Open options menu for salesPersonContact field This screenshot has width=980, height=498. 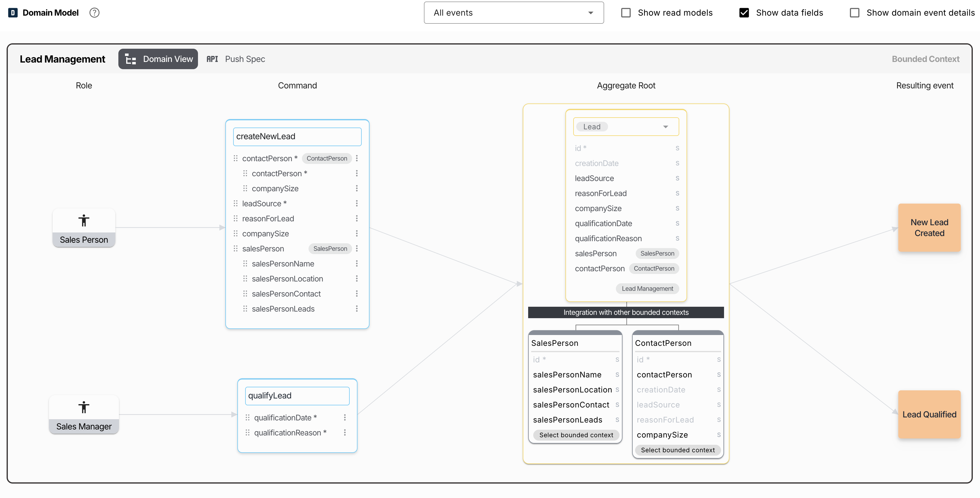point(357,294)
